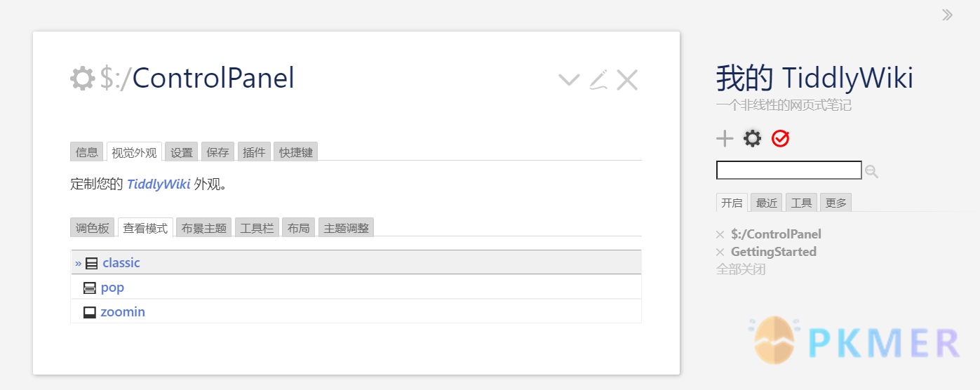The width and height of the screenshot is (980, 390).
Task: Select the classic story view icon
Action: (92, 264)
